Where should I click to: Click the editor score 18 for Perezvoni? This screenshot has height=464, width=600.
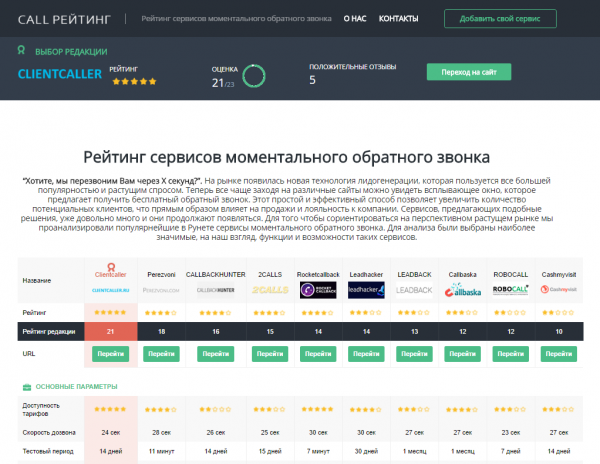click(161, 331)
